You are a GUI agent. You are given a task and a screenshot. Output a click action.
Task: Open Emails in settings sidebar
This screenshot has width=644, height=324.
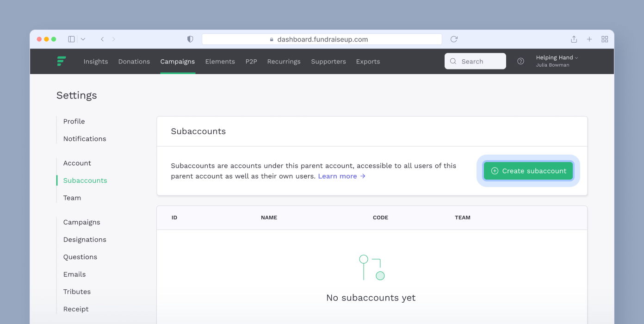click(x=74, y=274)
